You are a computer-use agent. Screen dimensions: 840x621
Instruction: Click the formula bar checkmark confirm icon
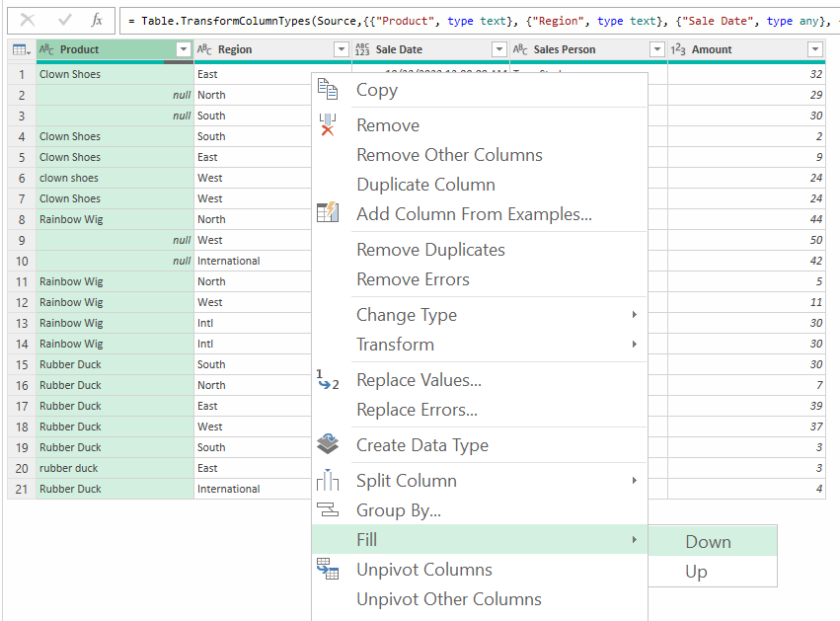point(65,20)
